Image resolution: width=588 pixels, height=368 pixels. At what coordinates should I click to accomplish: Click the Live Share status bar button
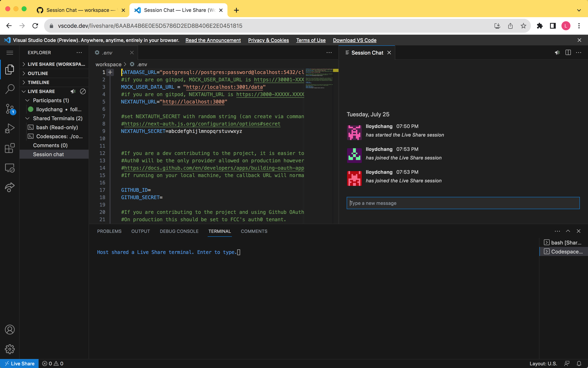click(19, 363)
